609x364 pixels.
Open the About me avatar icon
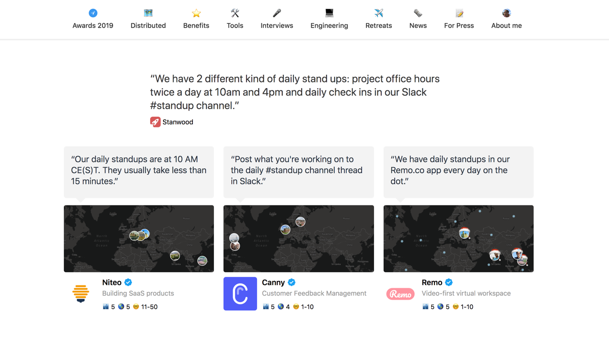(x=506, y=13)
